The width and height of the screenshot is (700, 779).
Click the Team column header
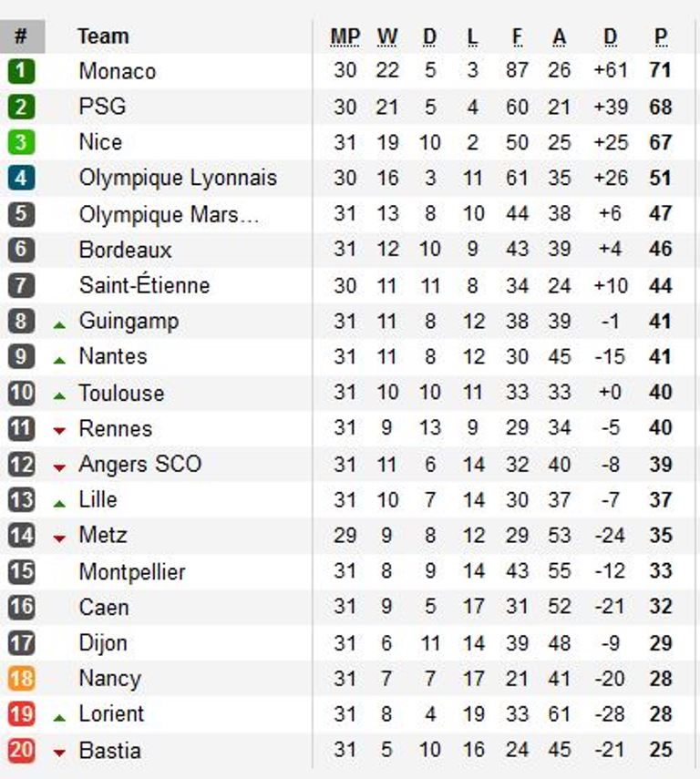[103, 36]
